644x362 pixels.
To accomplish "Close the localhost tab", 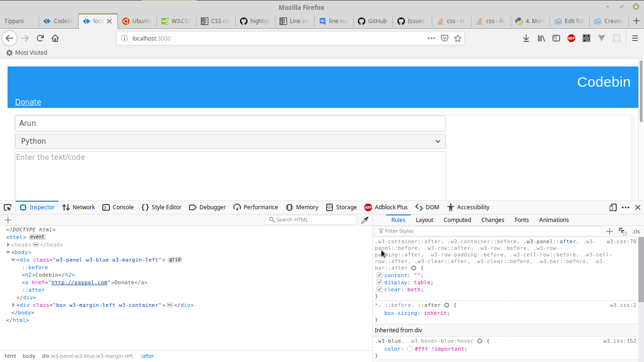I will (x=110, y=21).
